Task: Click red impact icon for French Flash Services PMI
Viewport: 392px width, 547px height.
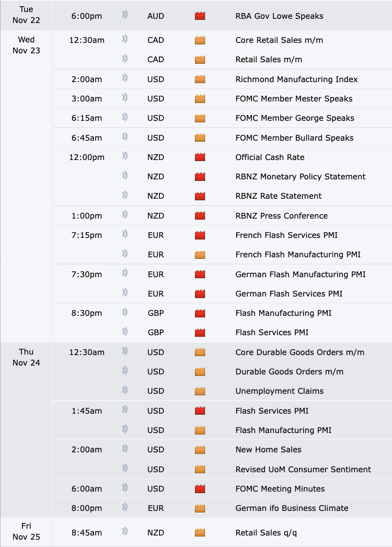Action: coord(200,235)
